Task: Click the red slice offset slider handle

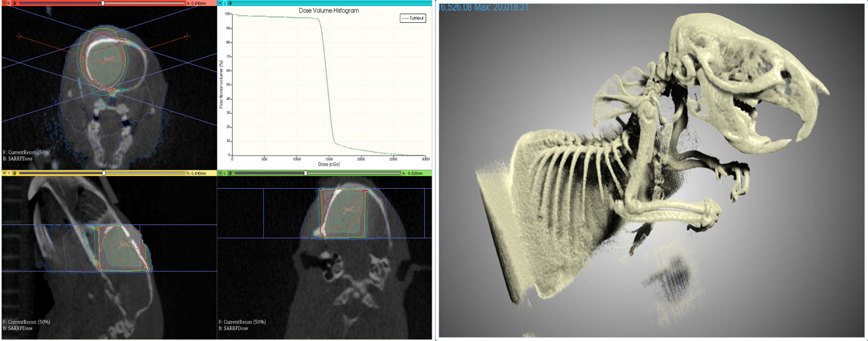Action: tap(103, 3)
